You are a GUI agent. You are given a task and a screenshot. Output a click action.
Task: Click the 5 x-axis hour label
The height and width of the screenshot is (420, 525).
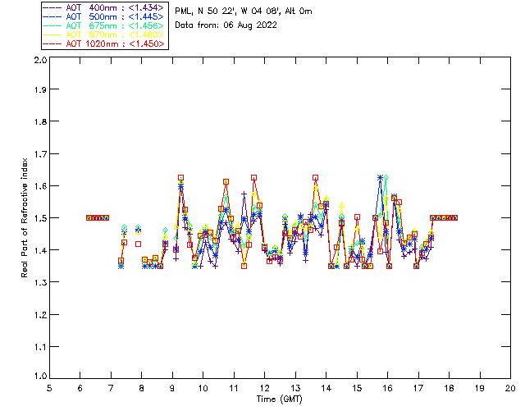coord(49,388)
